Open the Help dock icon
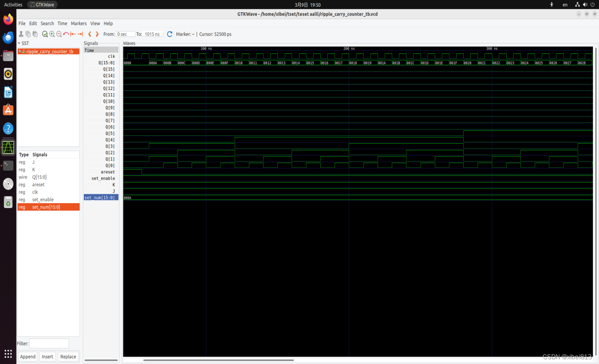This screenshot has width=599, height=364. [8, 128]
